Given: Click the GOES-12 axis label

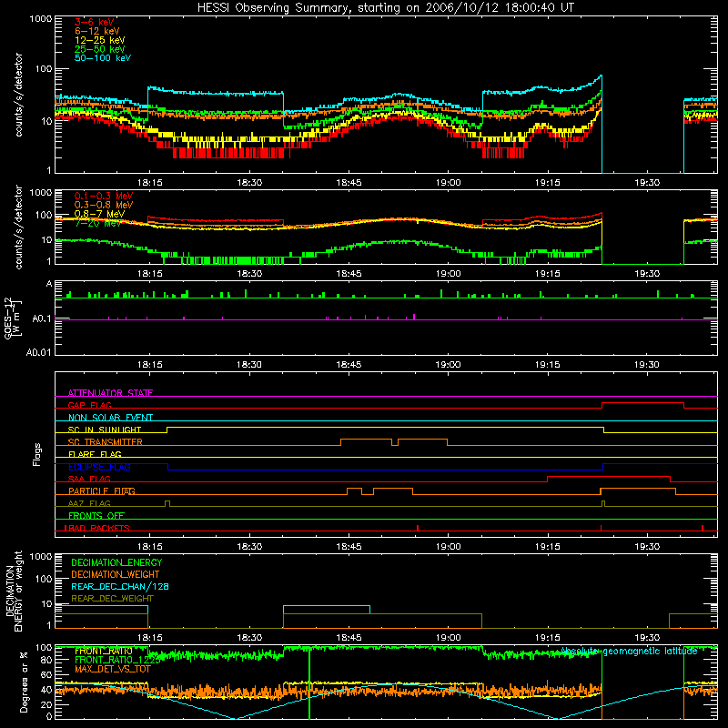Looking at the screenshot, I should 11,318.
